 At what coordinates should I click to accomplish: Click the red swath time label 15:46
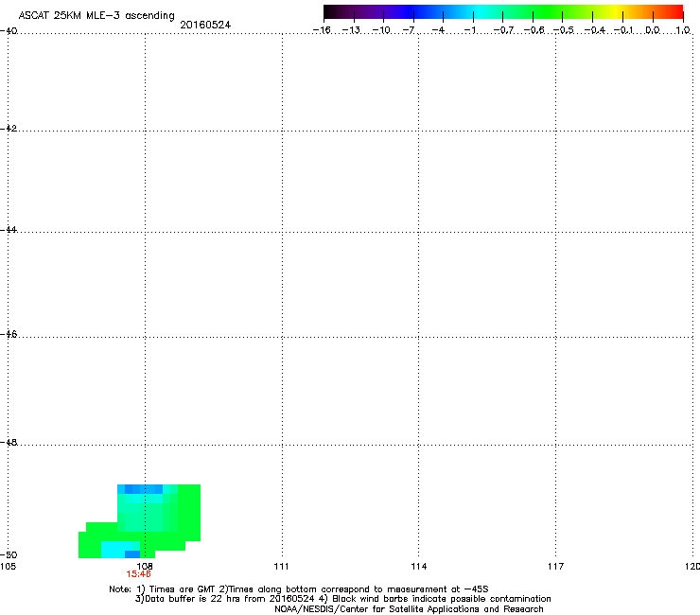[139, 574]
